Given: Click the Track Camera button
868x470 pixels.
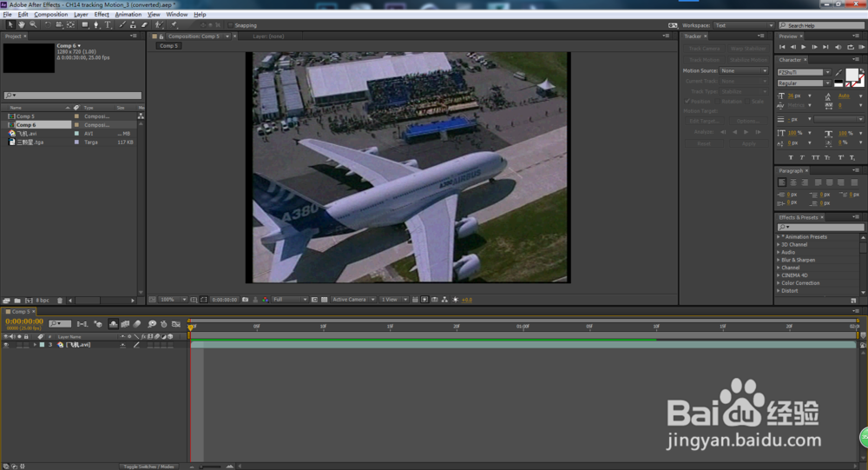Looking at the screenshot, I should [704, 49].
